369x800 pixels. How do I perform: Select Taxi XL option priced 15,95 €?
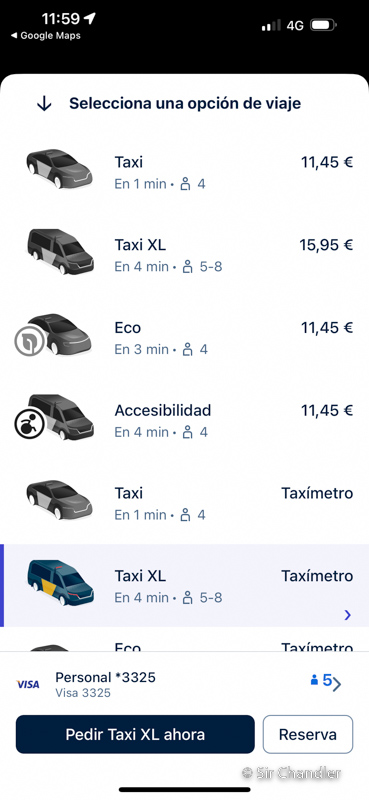click(184, 255)
